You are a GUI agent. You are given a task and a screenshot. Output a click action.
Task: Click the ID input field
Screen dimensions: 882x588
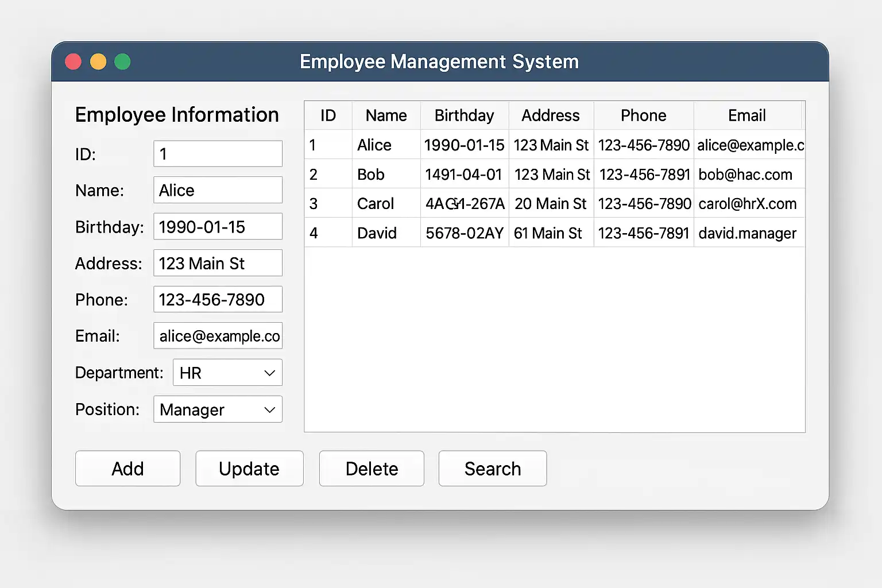click(218, 154)
